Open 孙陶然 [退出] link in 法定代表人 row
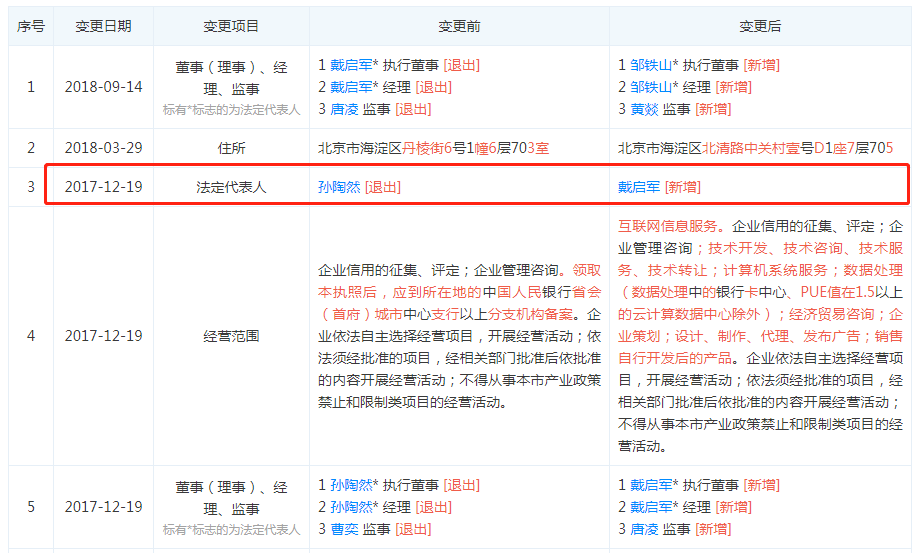The image size is (920, 553). pos(339,187)
